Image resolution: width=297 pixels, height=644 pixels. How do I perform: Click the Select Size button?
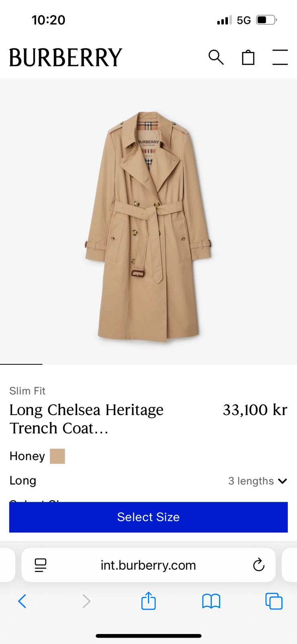coord(148,517)
